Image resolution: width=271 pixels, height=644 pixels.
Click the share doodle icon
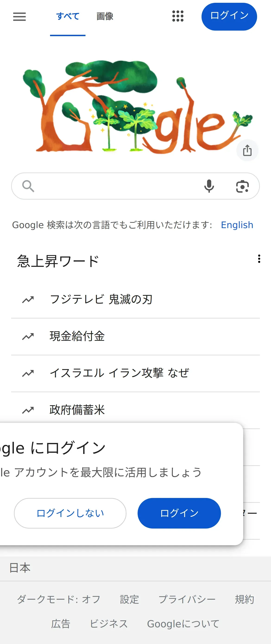247,150
